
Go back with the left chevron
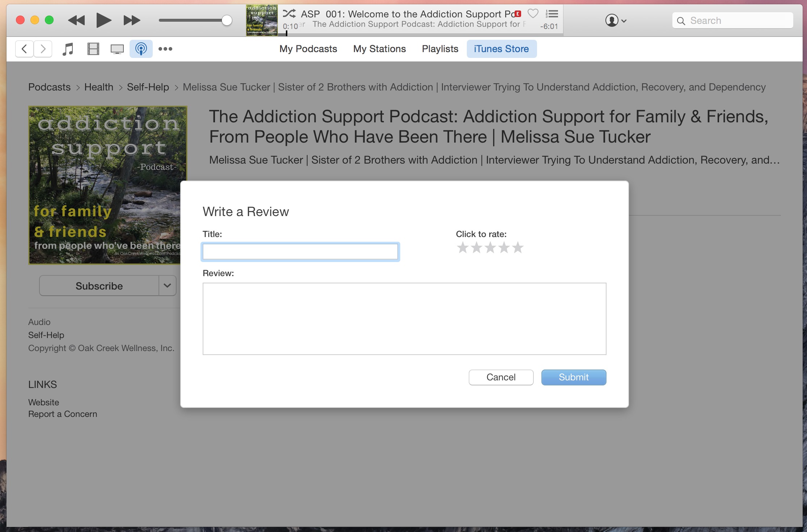(x=24, y=49)
